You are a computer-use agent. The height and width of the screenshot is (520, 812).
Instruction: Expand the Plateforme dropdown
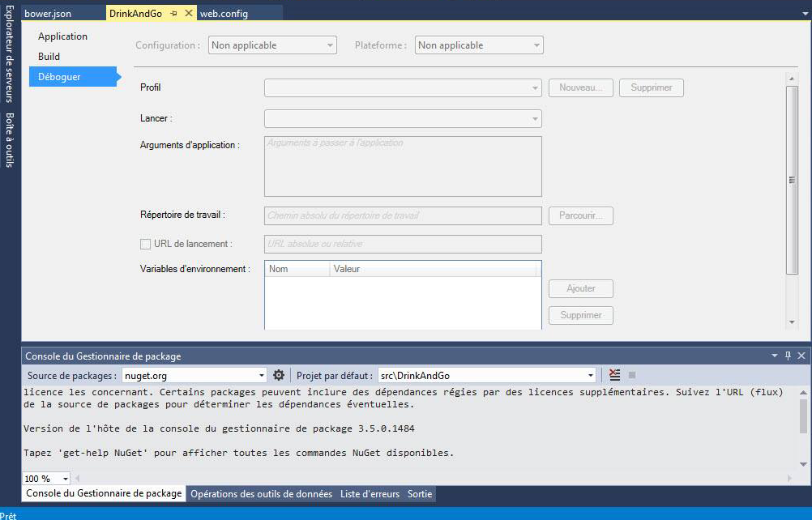pyautogui.click(x=479, y=45)
